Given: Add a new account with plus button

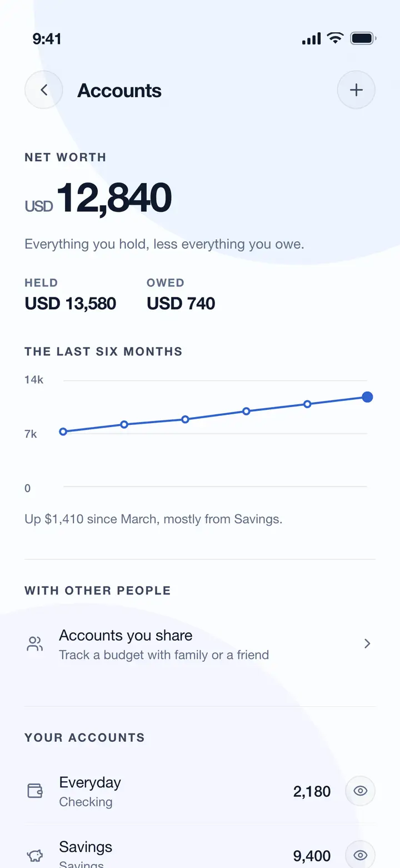Looking at the screenshot, I should pyautogui.click(x=356, y=90).
